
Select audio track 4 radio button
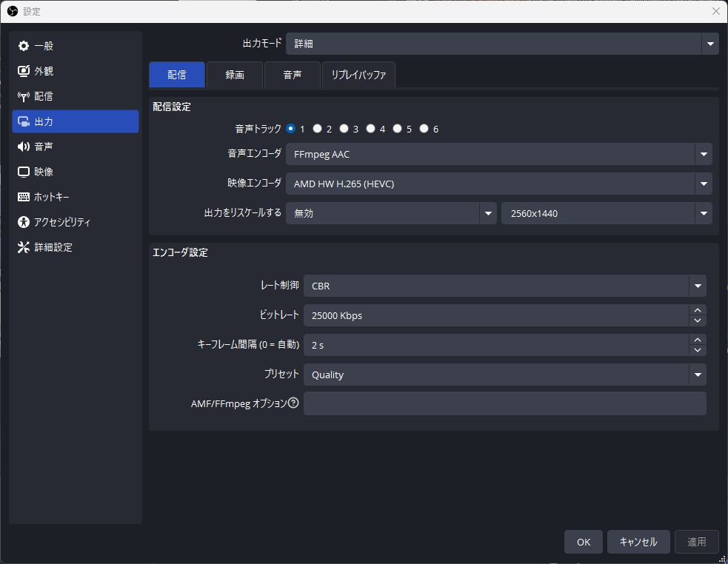pyautogui.click(x=370, y=128)
